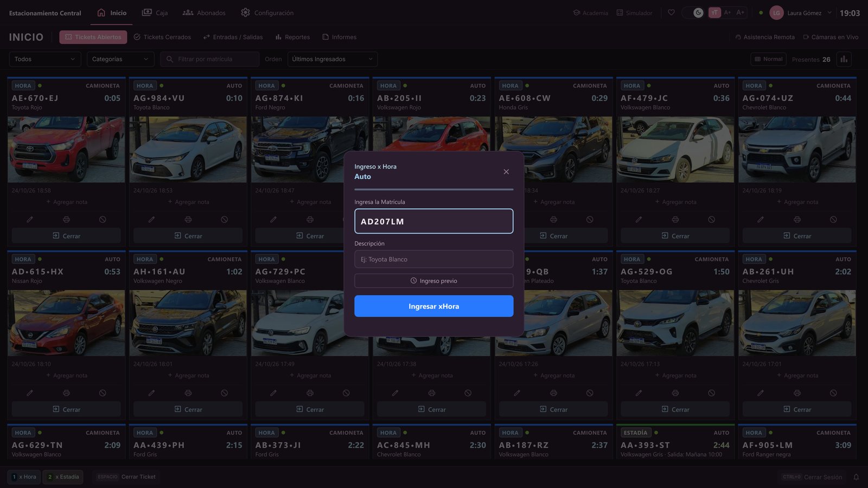868x488 pixels.
Task: Click the print icon on AG•984•VU
Action: [188, 220]
